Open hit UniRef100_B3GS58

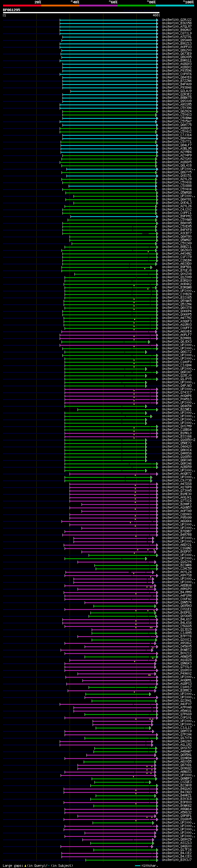pos(176,23)
